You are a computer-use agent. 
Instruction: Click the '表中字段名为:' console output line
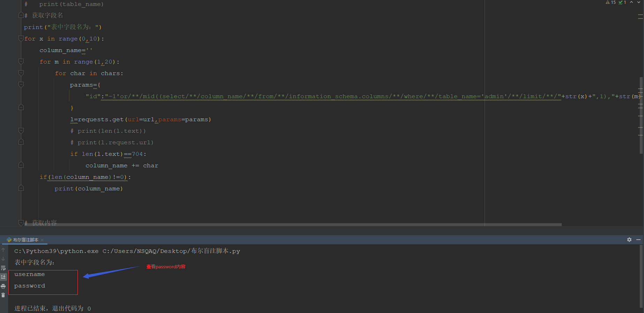(35, 262)
